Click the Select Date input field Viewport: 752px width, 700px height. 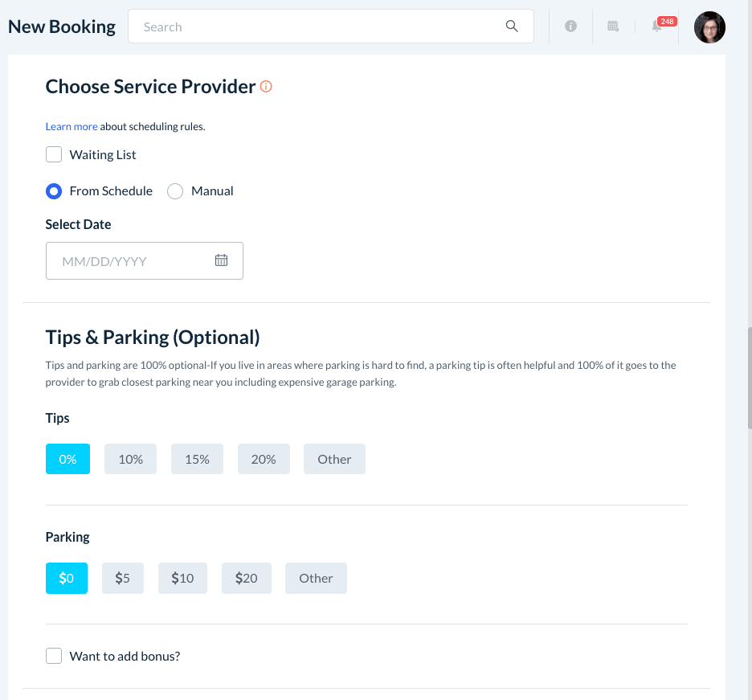click(x=129, y=261)
